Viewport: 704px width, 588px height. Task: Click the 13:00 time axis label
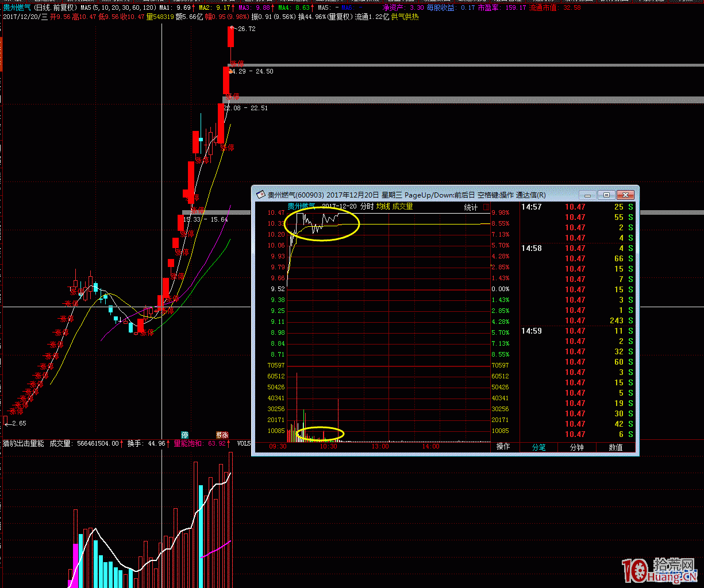coord(380,446)
